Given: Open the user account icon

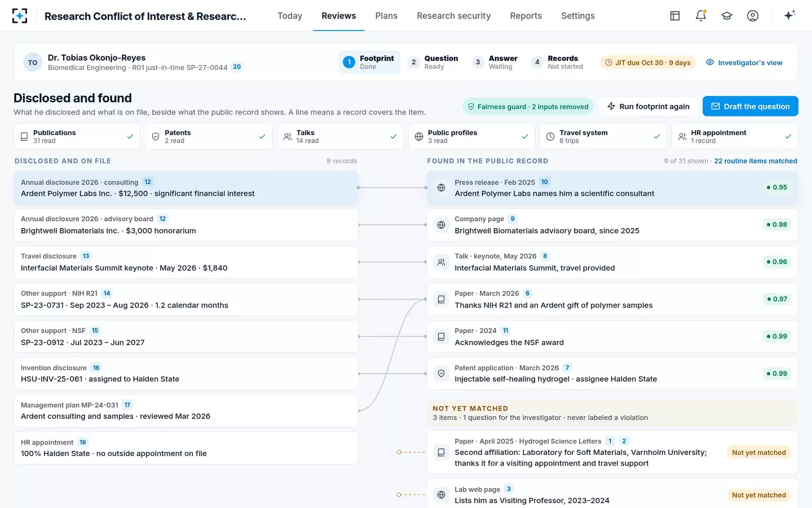Looking at the screenshot, I should coord(753,16).
